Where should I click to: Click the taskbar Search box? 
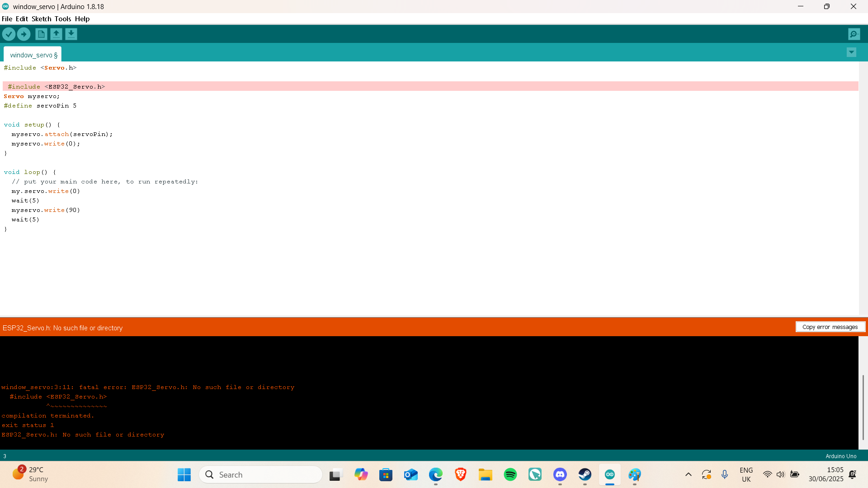260,474
